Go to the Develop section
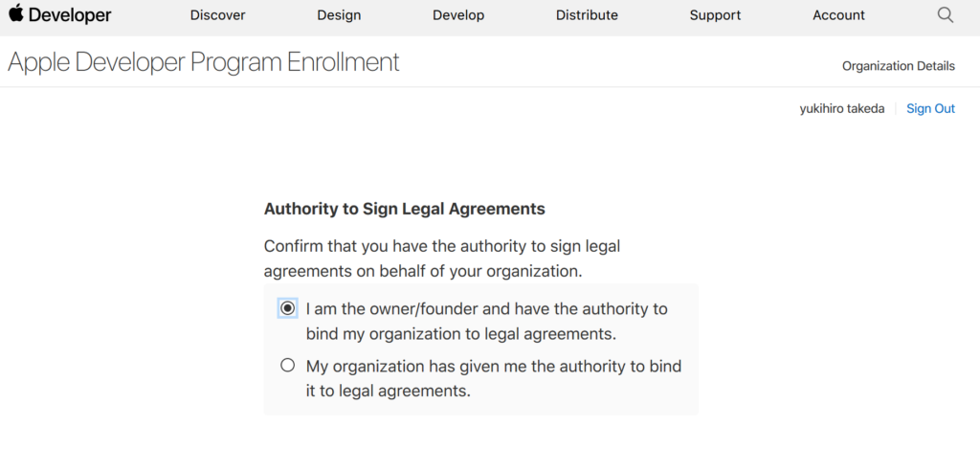The width and height of the screenshot is (980, 449). [x=458, y=15]
